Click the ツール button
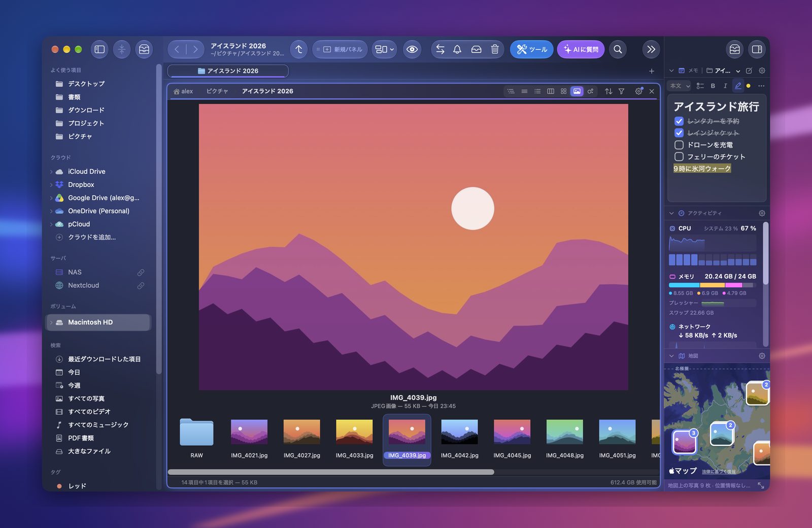 (531, 49)
